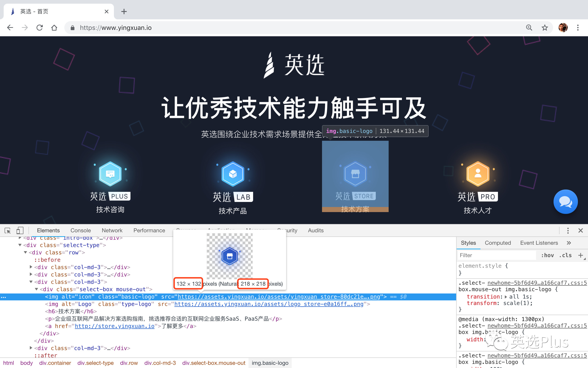588x368 pixels.
Task: Expand the second col-md-3 div
Action: (x=31, y=274)
